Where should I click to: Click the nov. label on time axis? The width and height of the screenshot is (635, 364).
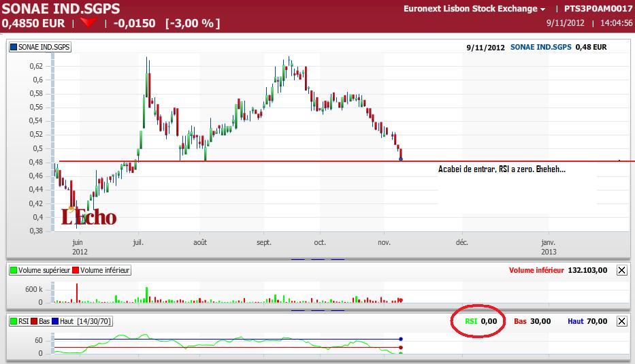coord(384,242)
